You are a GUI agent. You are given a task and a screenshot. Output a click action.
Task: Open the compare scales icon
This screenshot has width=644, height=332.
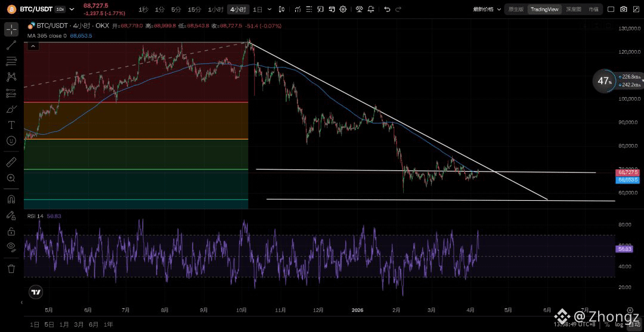click(360, 9)
